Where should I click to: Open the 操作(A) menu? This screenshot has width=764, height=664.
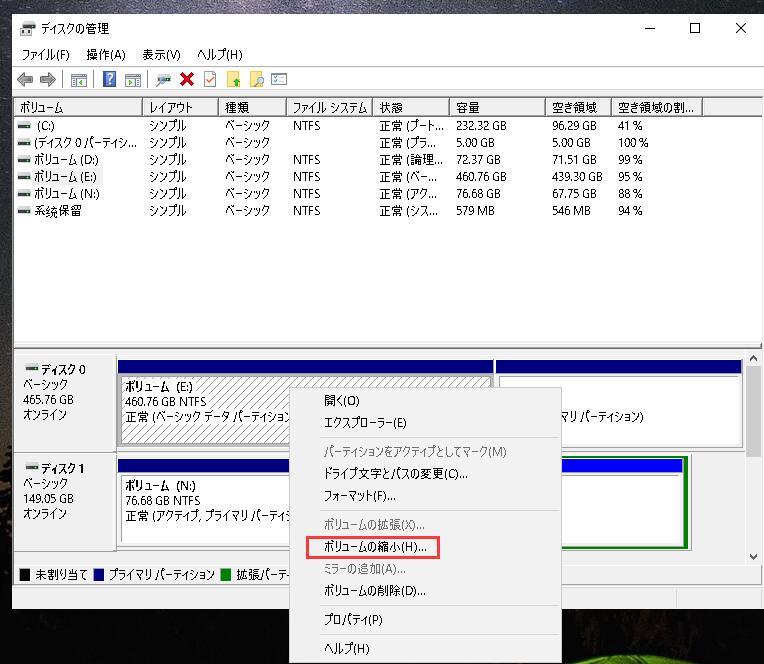106,55
